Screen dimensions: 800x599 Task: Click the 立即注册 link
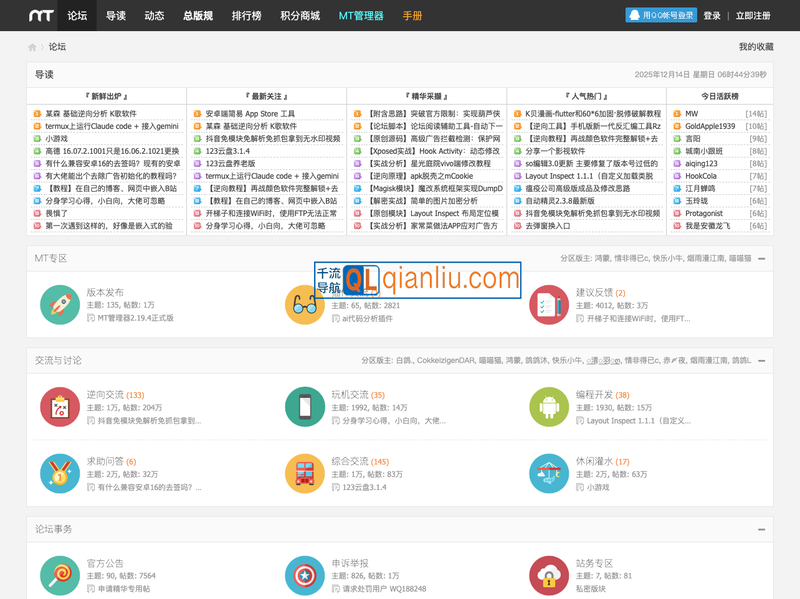point(753,16)
